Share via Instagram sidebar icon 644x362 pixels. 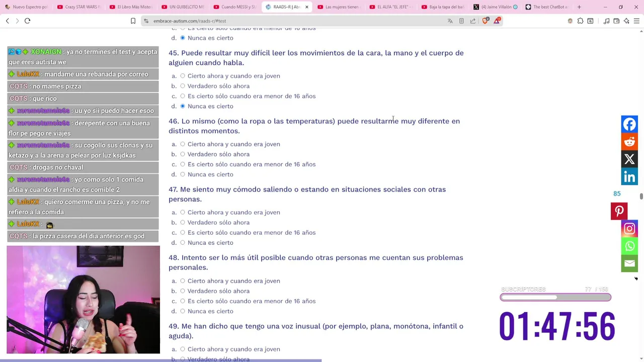click(x=629, y=229)
